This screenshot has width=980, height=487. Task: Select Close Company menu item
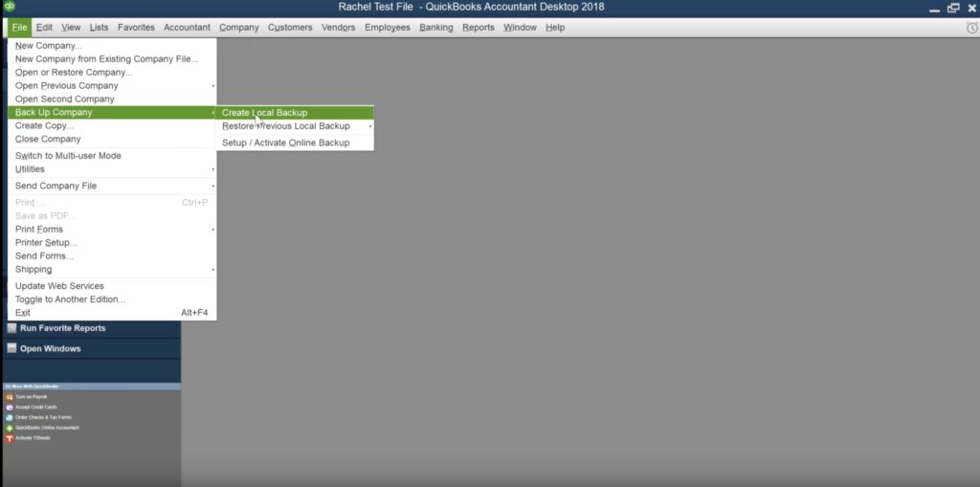(112, 139)
